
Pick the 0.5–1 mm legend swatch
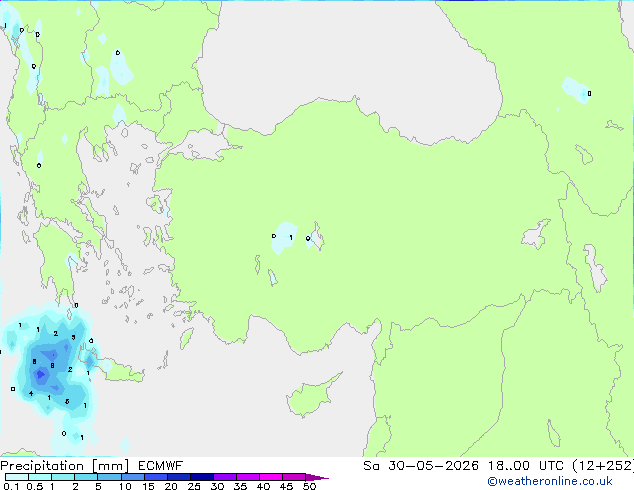tap(40, 477)
